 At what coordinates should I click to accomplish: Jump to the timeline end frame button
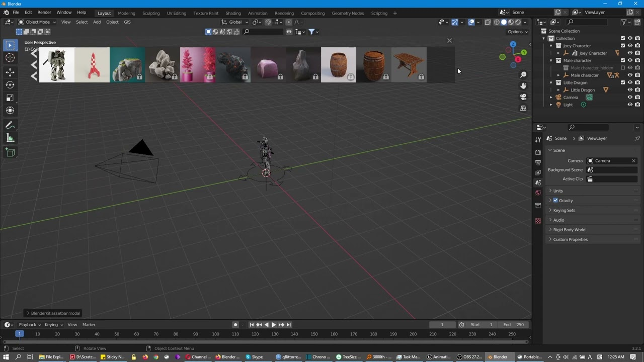tap(289, 325)
